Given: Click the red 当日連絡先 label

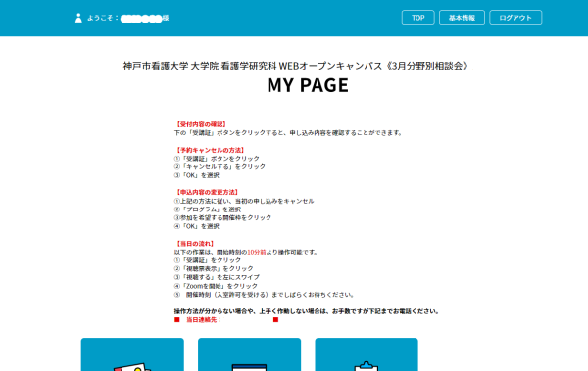Looking at the screenshot, I should [204, 320].
